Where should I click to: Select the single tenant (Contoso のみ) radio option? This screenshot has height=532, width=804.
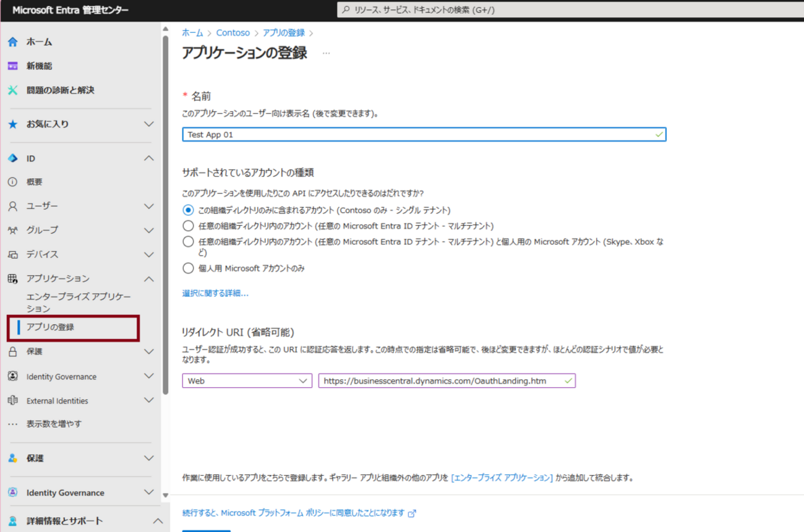(x=188, y=210)
